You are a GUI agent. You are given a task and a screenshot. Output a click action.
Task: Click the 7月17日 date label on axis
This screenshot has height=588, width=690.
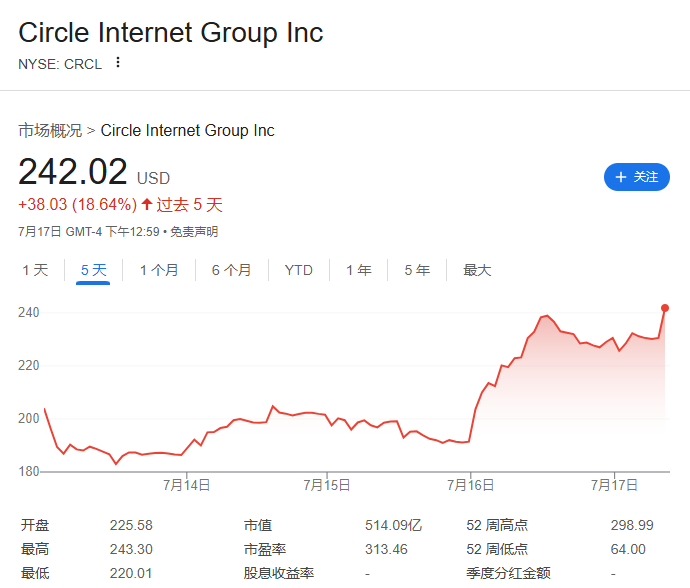point(614,485)
